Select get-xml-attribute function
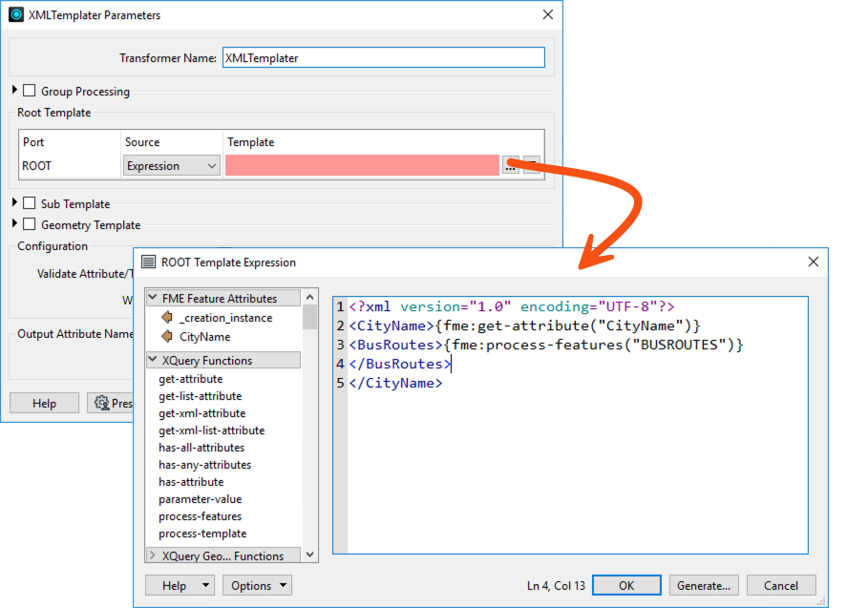Screen dimensions: 868x608 pyautogui.click(x=202, y=413)
